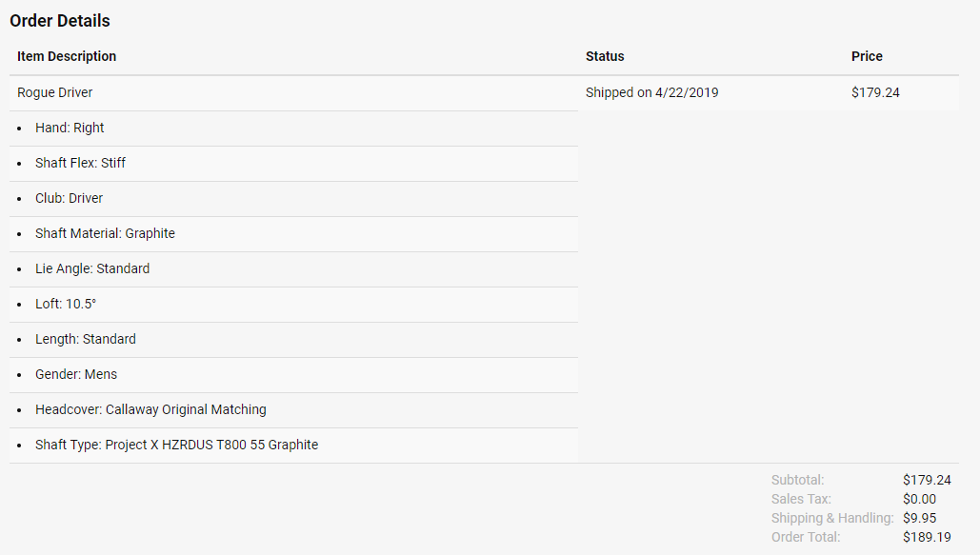Select the Club: Driver entry
This screenshot has width=980, height=555.
tap(69, 198)
